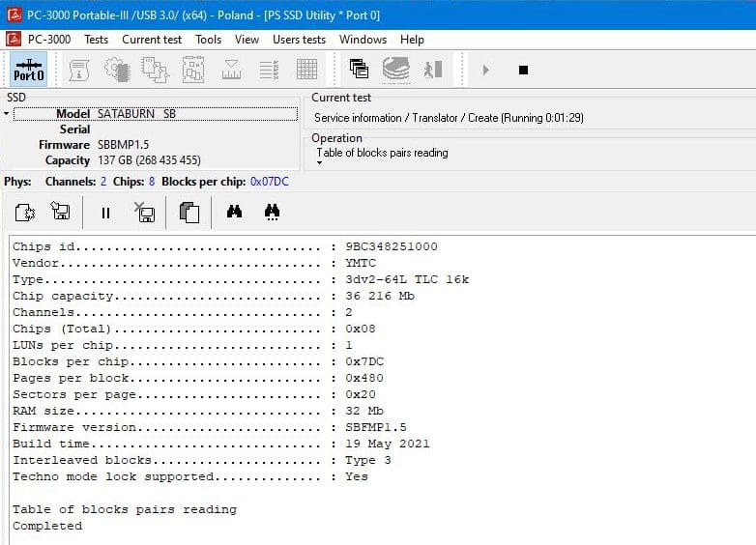Viewport: 756px width, 545px height.
Task: Expand the arrow beside the Model field
Action: click(x=7, y=114)
